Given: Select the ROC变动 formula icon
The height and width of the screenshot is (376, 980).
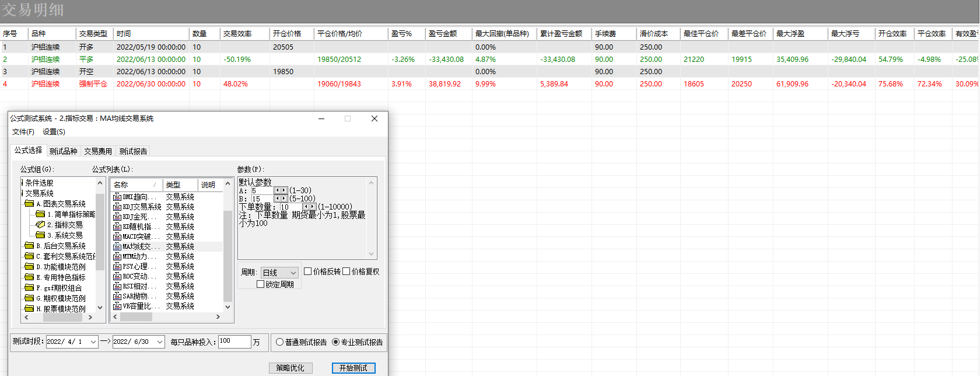Looking at the screenshot, I should coord(117,276).
